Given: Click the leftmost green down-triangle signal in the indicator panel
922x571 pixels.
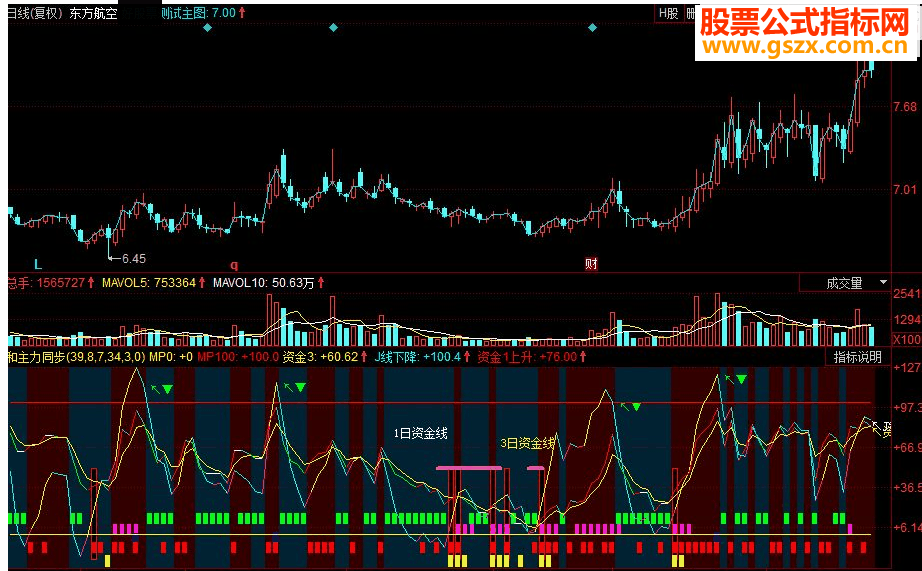Looking at the screenshot, I should 168,389.
